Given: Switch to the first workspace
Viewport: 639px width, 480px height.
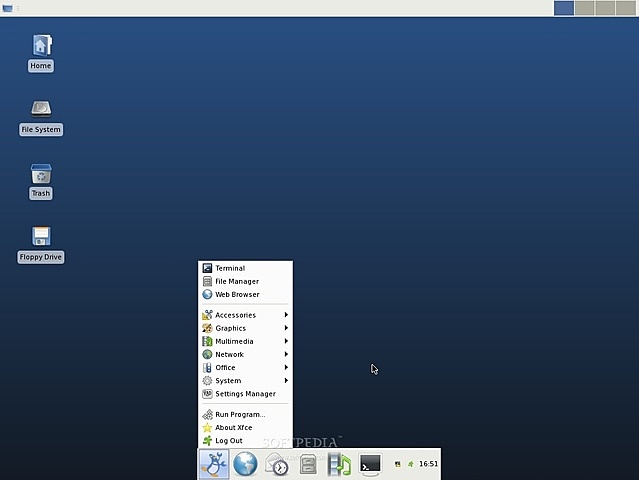Looking at the screenshot, I should pyautogui.click(x=564, y=8).
